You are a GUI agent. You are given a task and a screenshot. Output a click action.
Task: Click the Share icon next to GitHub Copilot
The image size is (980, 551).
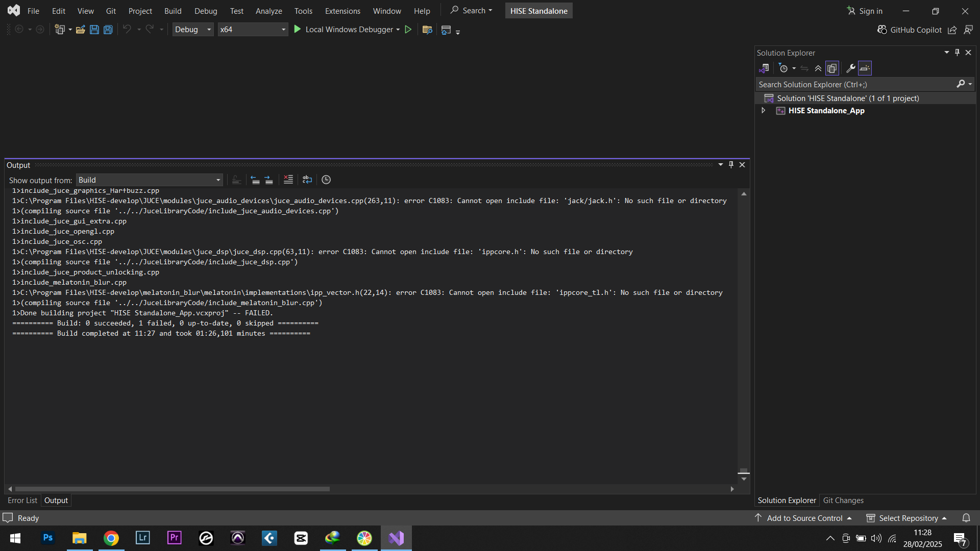(952, 30)
